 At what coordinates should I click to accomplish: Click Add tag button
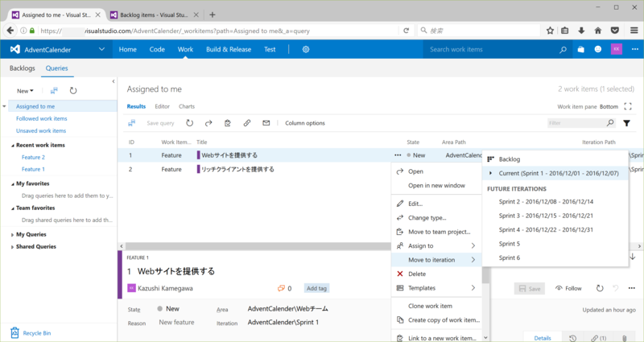click(x=316, y=288)
